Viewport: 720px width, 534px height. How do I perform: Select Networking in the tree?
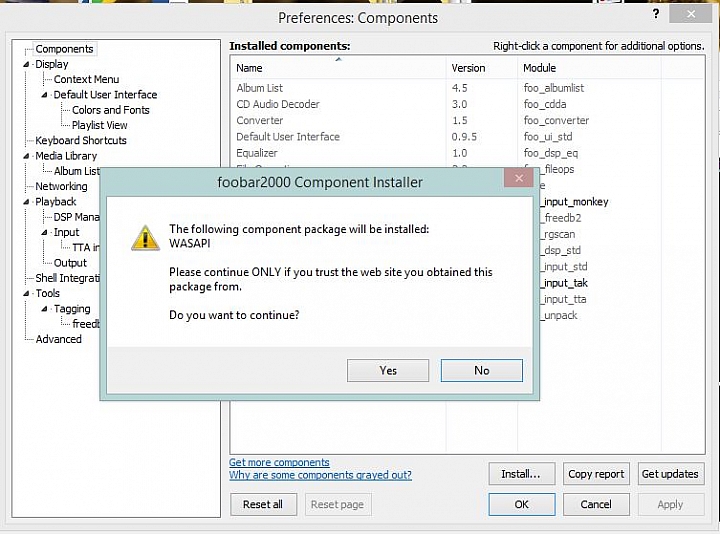click(x=61, y=186)
